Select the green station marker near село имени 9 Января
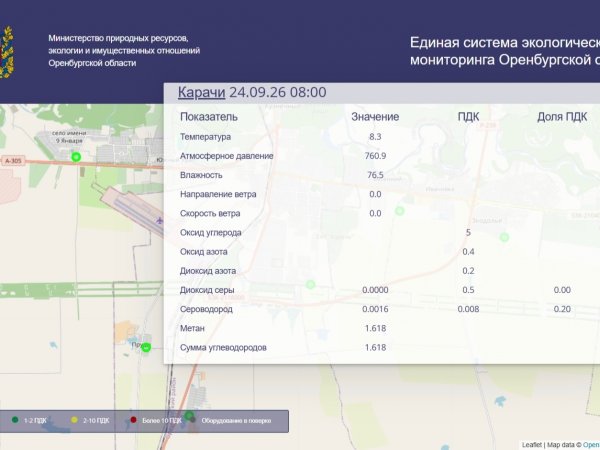 pyautogui.click(x=76, y=157)
